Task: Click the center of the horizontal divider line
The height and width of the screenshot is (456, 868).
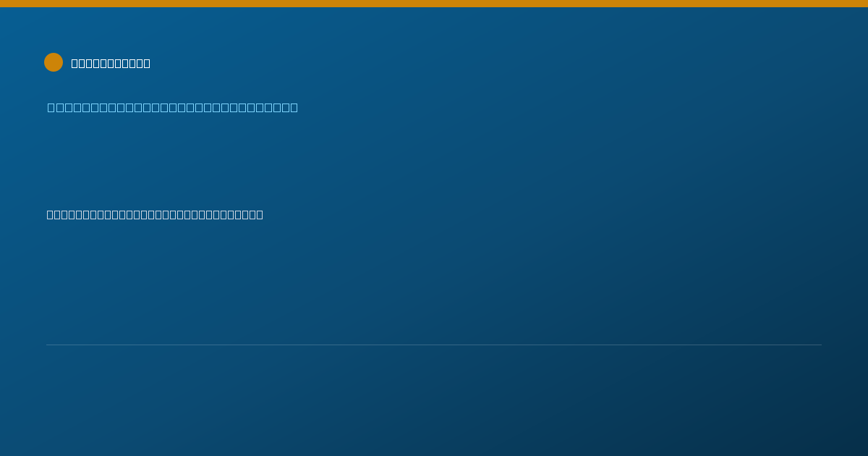Action: click(x=434, y=345)
